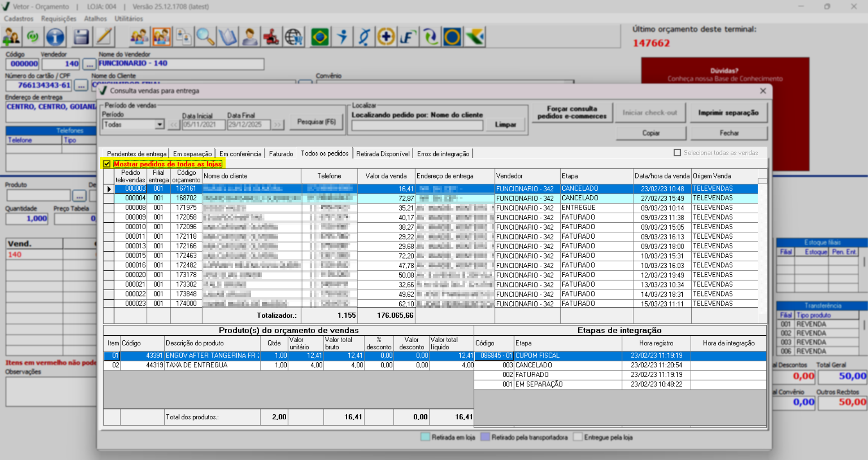
Task: Click the add customer icon with green plus
Action: [x=11, y=37]
